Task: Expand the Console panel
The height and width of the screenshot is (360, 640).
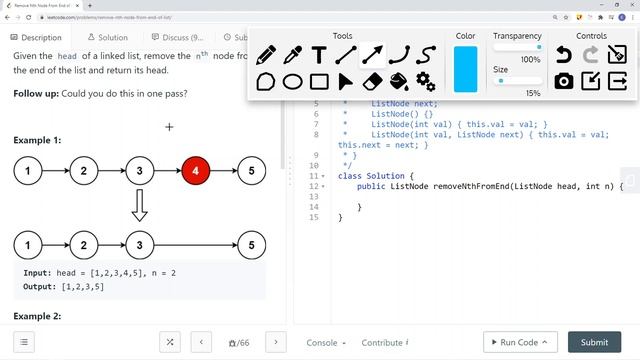Action: click(x=326, y=343)
